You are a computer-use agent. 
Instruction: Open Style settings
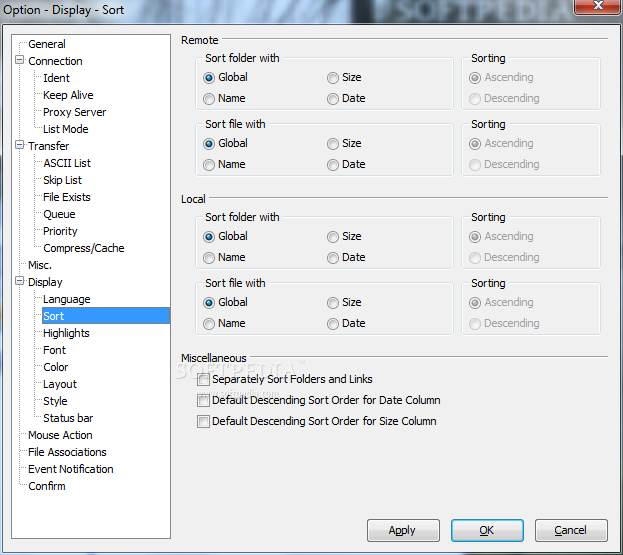(55, 401)
